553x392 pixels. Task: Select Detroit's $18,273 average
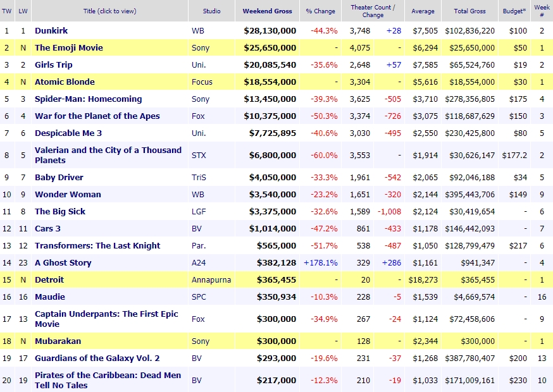[423, 280]
